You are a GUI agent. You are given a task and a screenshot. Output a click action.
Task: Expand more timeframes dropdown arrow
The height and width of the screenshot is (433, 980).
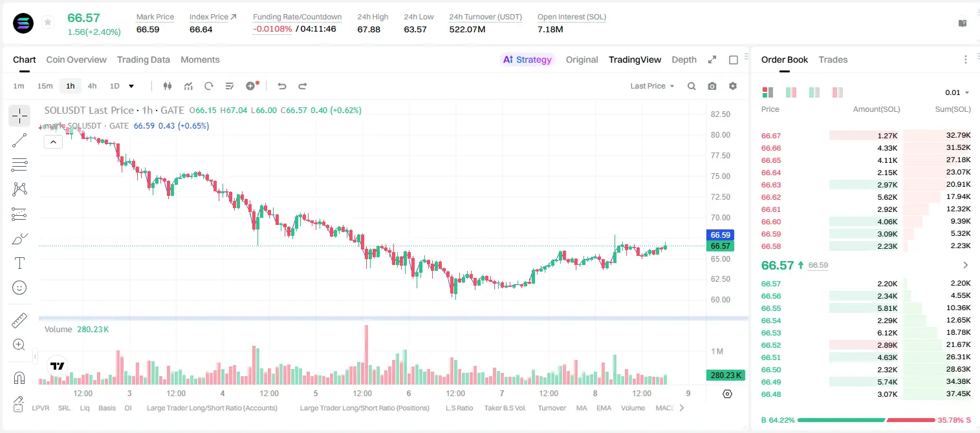click(x=131, y=86)
